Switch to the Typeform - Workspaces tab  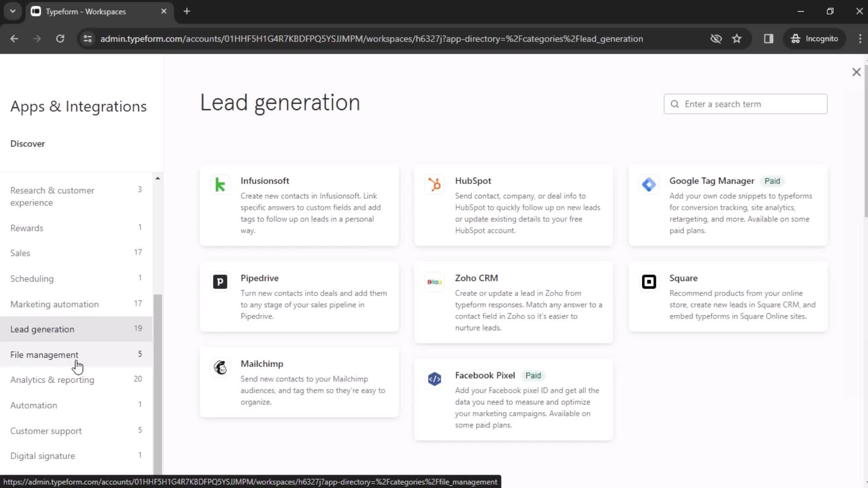coord(86,11)
